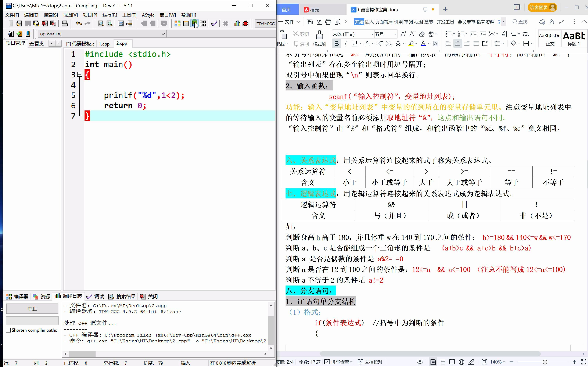The image size is (588, 367).
Task: Click the Undo arrow in Dev-C++ toolbar
Action: 79,23
